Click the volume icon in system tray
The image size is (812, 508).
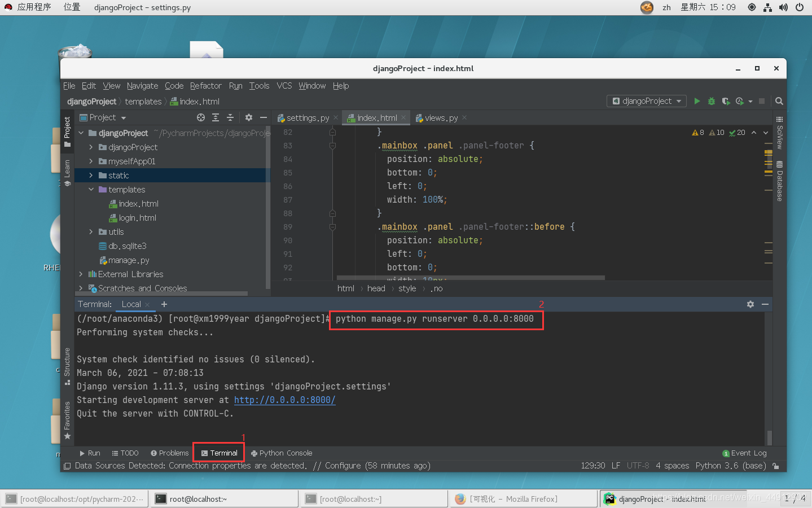tap(783, 7)
